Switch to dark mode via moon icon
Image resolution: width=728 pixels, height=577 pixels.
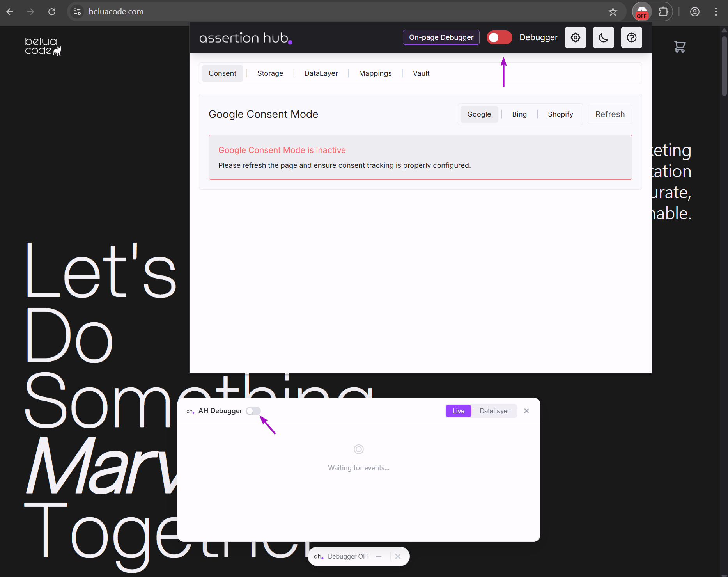603,37
